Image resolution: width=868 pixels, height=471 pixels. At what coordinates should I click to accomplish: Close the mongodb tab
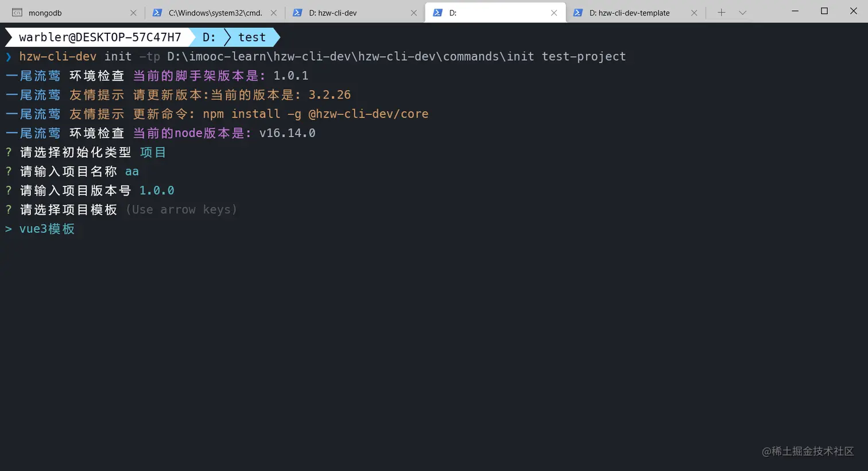point(133,13)
